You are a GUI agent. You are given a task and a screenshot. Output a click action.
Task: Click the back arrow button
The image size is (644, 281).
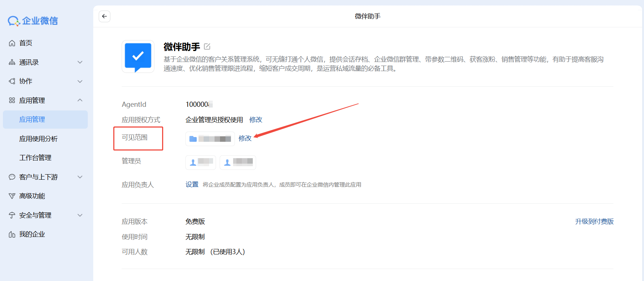(105, 16)
